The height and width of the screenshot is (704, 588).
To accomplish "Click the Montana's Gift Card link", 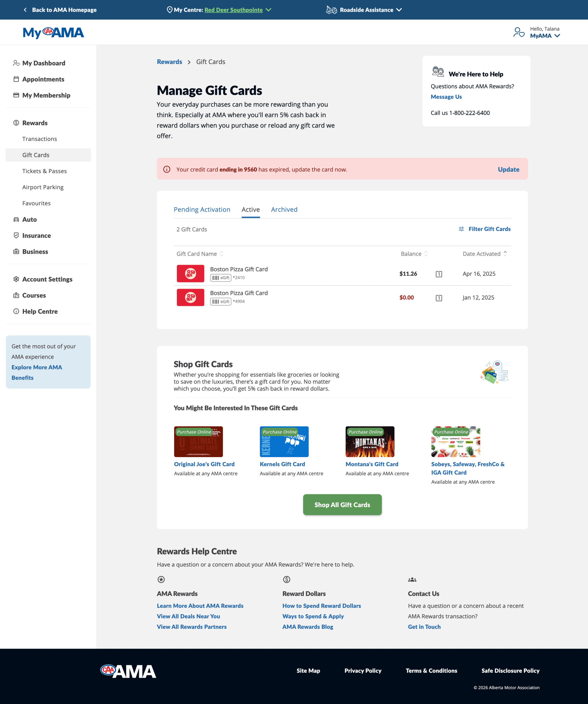I will 372,464.
